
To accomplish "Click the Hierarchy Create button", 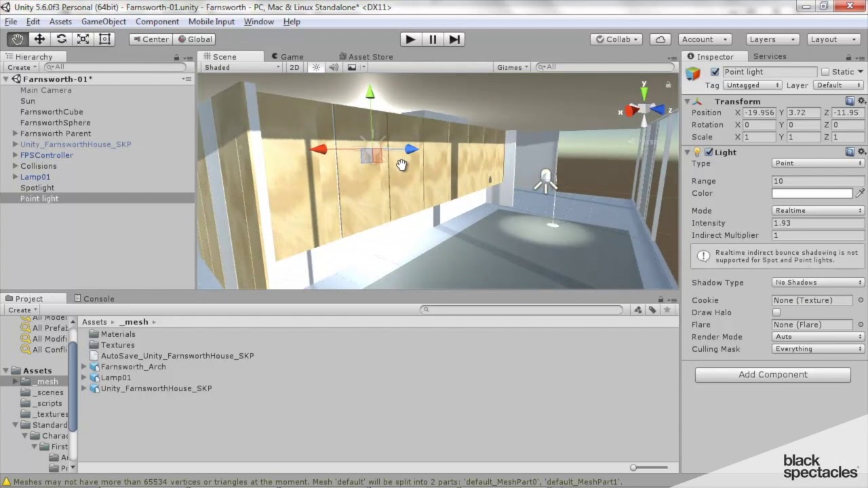I will click(22, 68).
